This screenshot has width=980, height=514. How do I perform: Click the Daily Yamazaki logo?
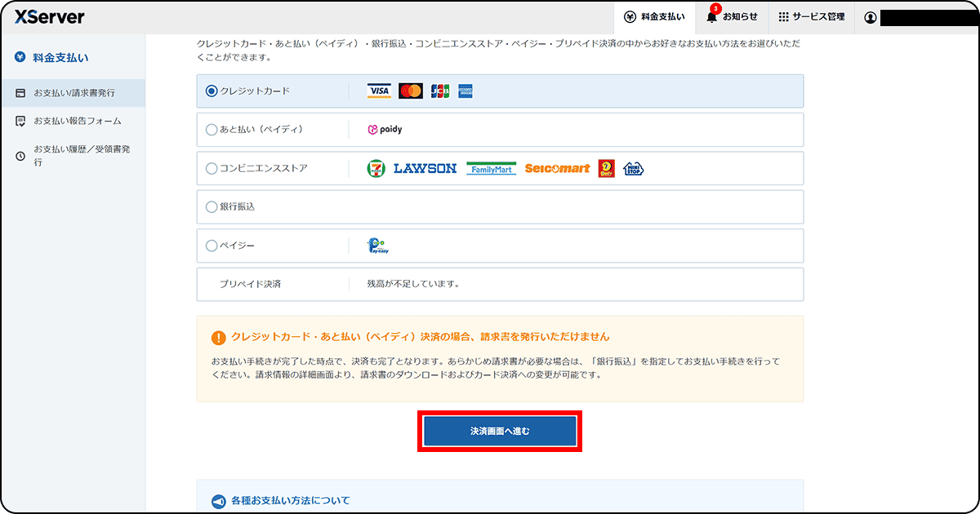[x=606, y=169]
